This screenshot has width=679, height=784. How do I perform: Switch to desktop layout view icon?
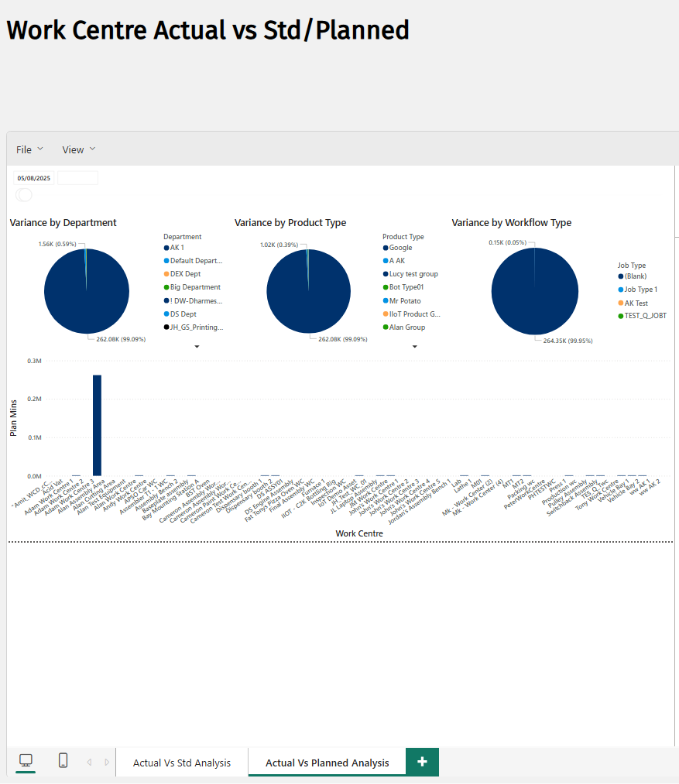pos(26,761)
